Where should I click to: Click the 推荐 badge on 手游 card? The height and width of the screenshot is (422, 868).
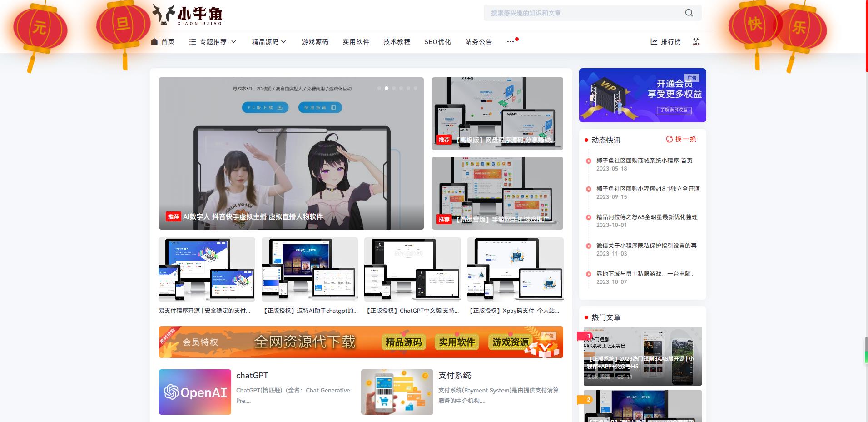tap(444, 219)
